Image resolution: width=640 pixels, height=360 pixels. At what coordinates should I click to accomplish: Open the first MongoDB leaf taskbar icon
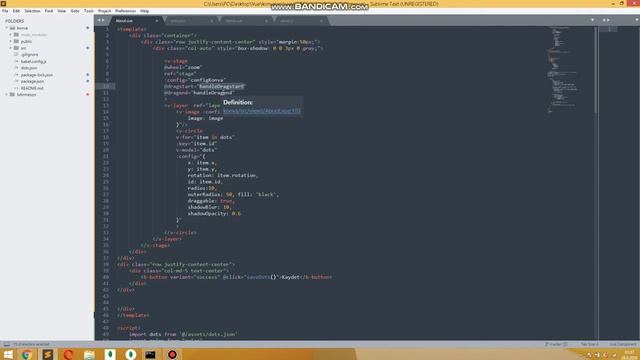coord(110,354)
